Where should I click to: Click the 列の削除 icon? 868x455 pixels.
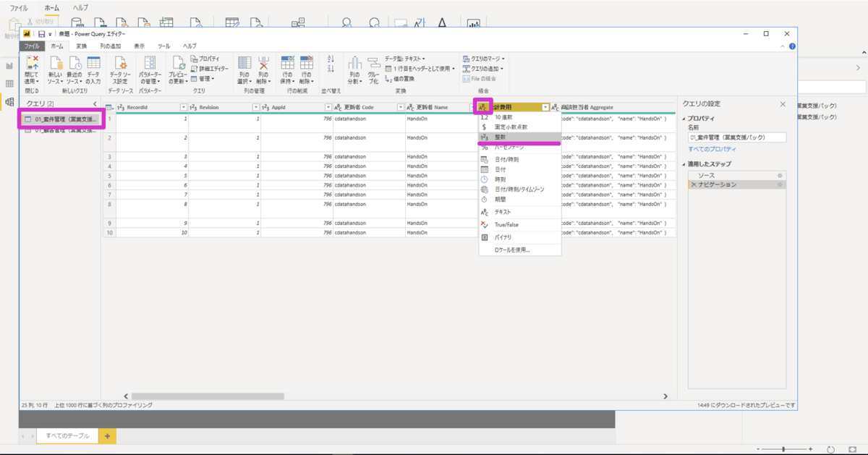click(x=263, y=64)
